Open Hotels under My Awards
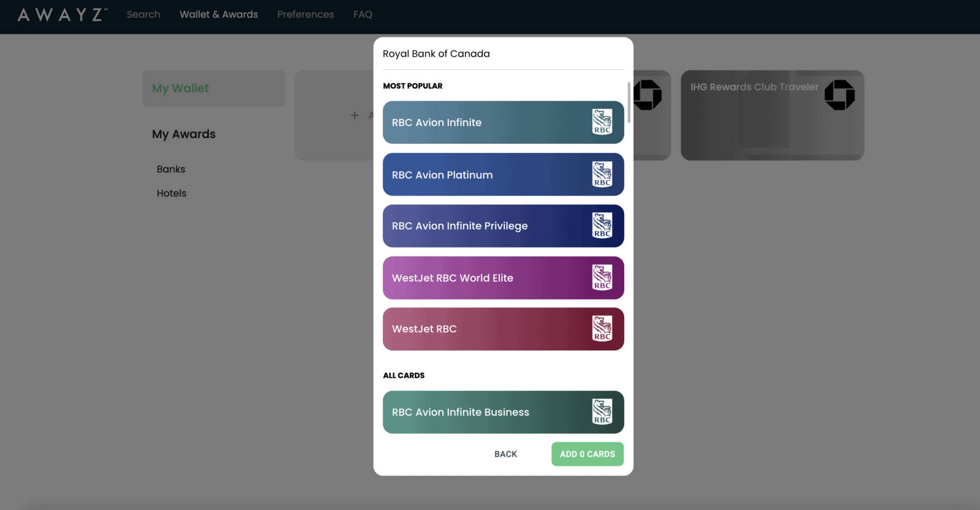The height and width of the screenshot is (510, 980). tap(171, 193)
